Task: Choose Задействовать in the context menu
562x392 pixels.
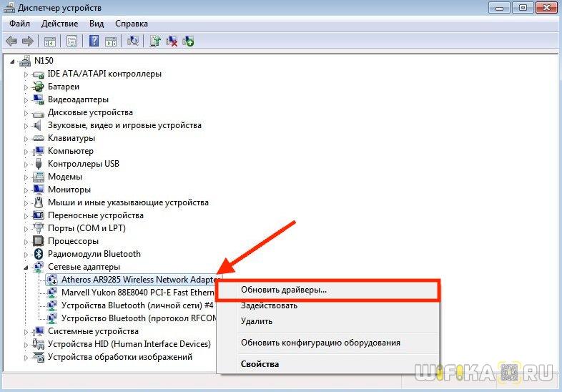Action: click(328, 305)
